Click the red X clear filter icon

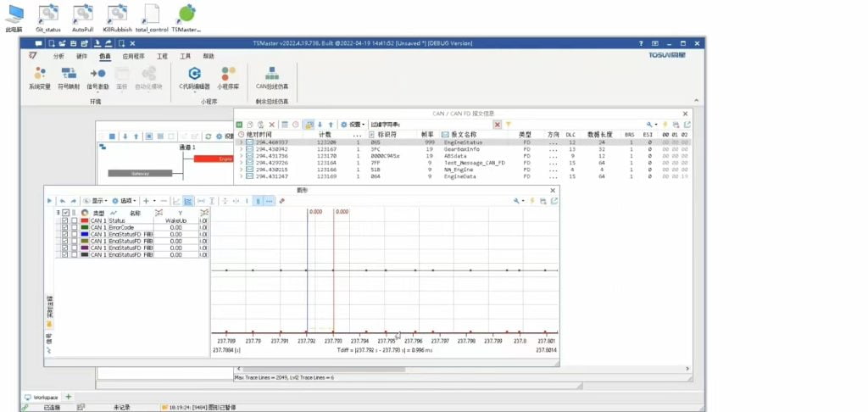(498, 124)
